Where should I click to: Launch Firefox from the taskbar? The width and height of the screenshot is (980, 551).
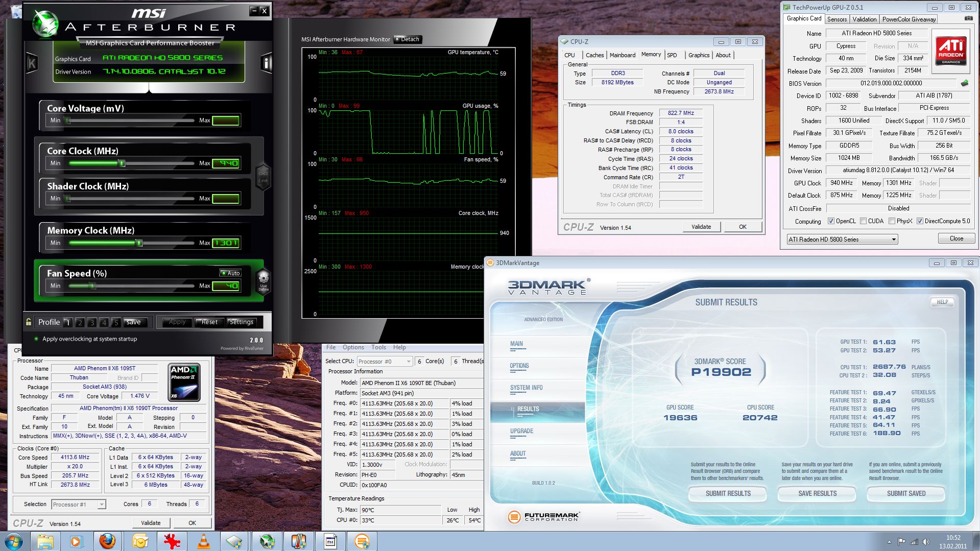(107, 541)
